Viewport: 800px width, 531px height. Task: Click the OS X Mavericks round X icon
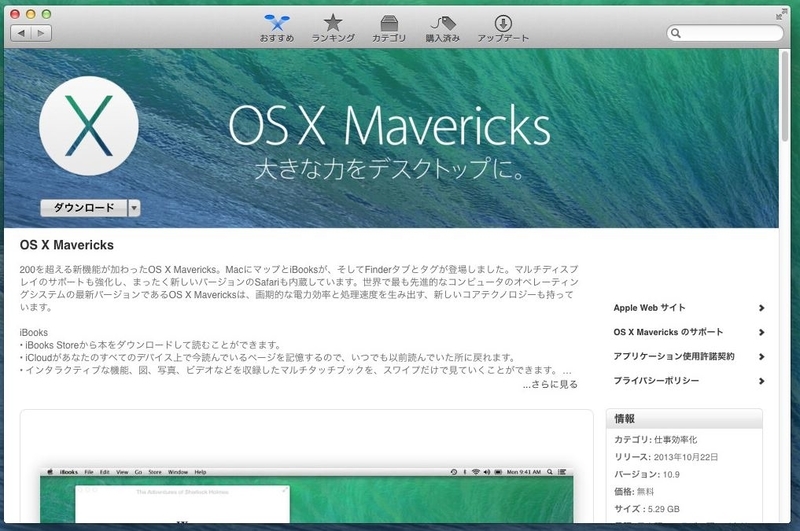[89, 126]
